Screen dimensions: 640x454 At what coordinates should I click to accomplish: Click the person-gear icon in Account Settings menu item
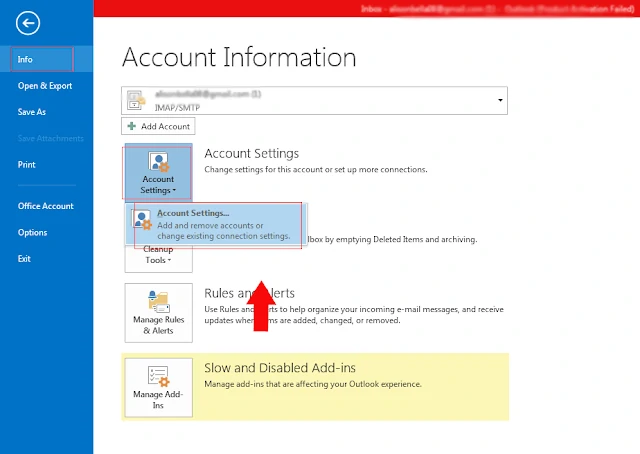142,220
